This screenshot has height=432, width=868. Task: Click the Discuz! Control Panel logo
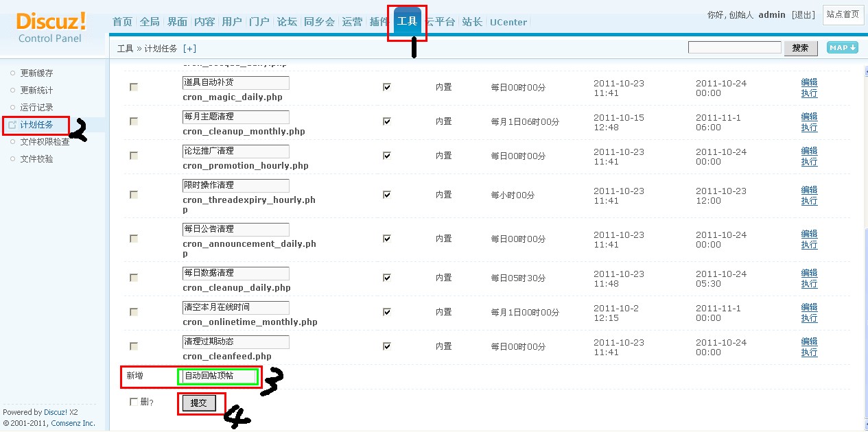click(51, 27)
